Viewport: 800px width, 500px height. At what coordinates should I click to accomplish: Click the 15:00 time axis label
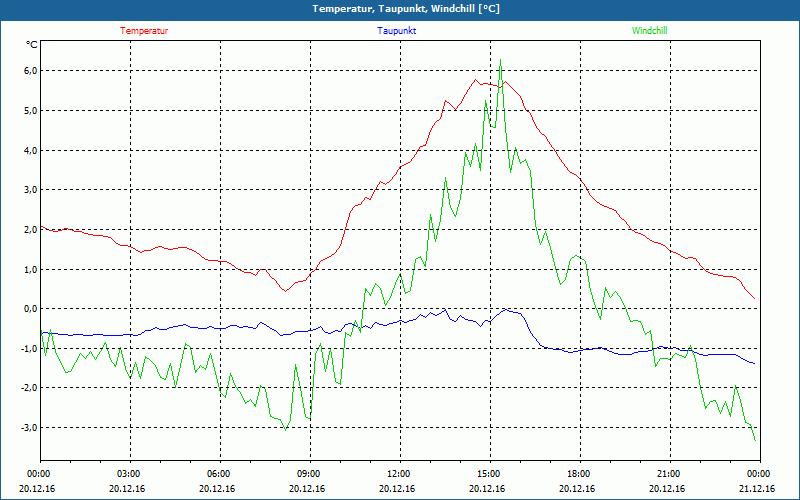(x=487, y=474)
